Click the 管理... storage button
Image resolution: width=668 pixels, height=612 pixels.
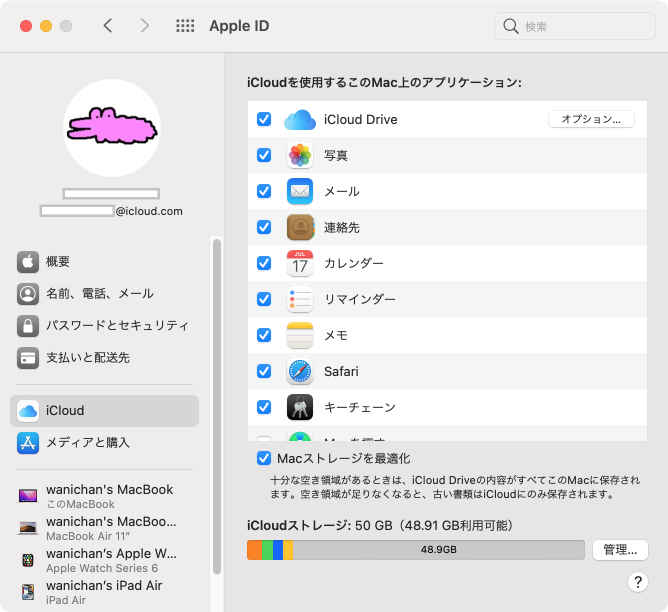tap(620, 550)
